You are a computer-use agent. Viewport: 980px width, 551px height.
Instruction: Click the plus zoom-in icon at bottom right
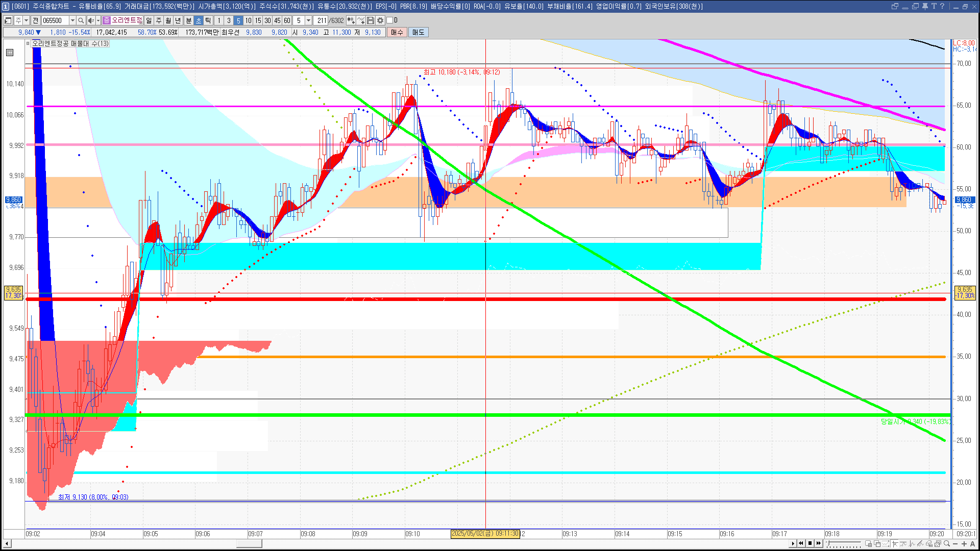tap(964, 543)
